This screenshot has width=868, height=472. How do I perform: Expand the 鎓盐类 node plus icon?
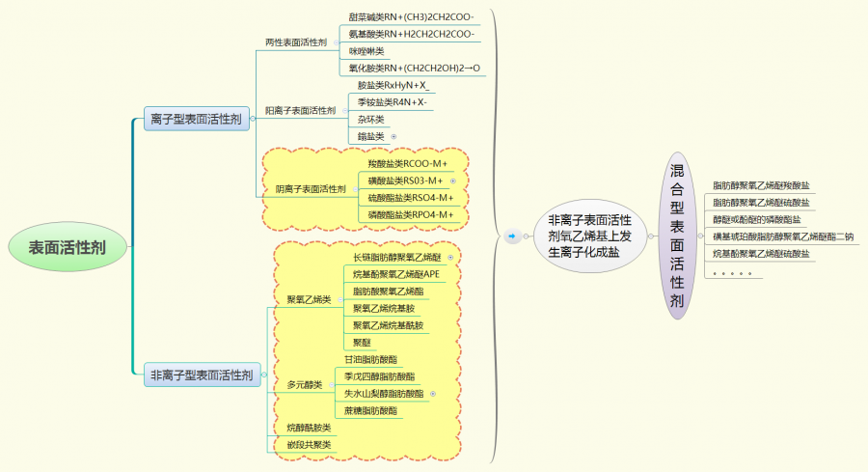coord(393,136)
